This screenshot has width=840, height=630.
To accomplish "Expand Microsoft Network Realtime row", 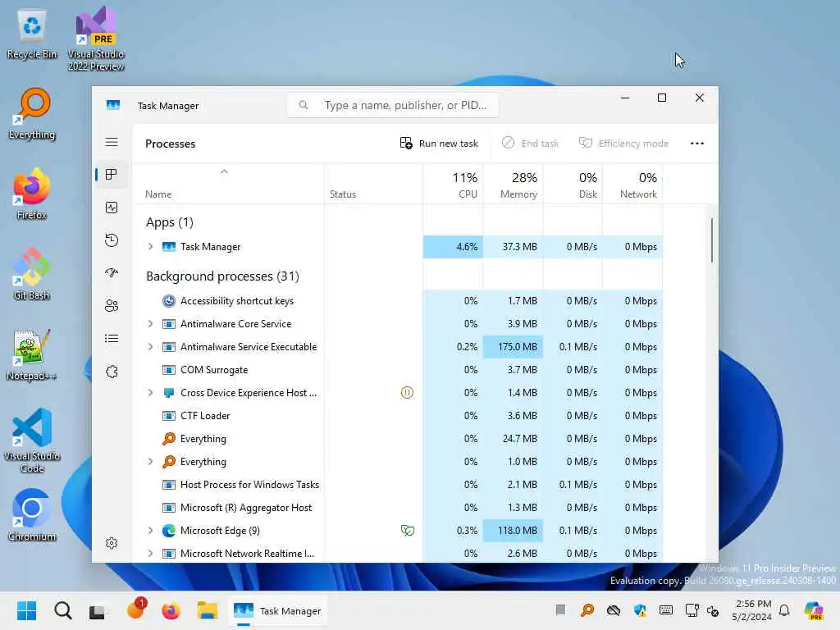I will pyautogui.click(x=151, y=554).
